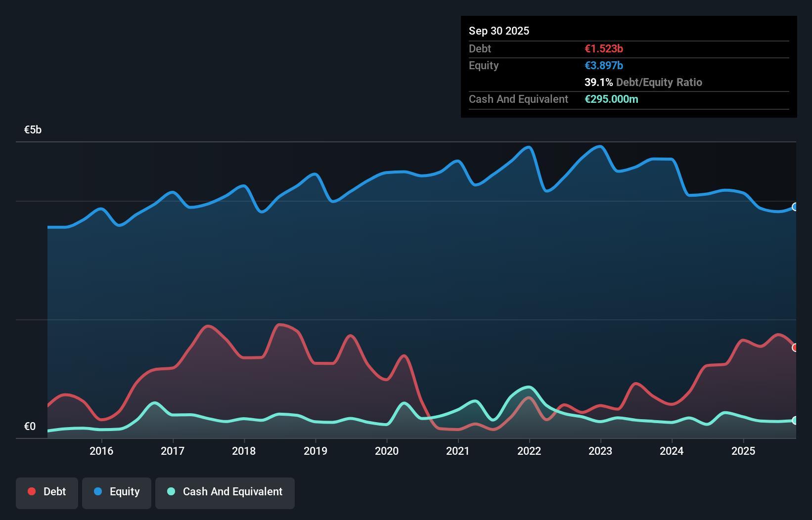This screenshot has width=812, height=520.
Task: Click the €1.523b debt value in tooltip
Action: (x=604, y=48)
